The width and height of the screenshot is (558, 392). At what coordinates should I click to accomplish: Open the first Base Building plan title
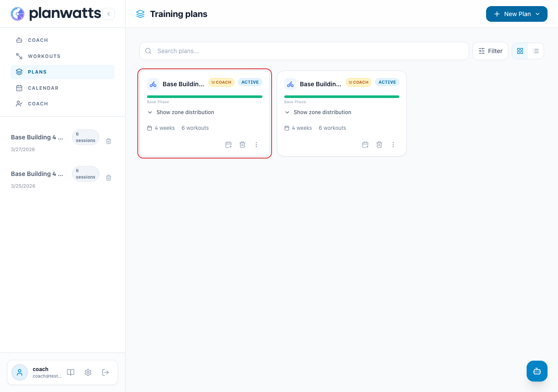[183, 84]
